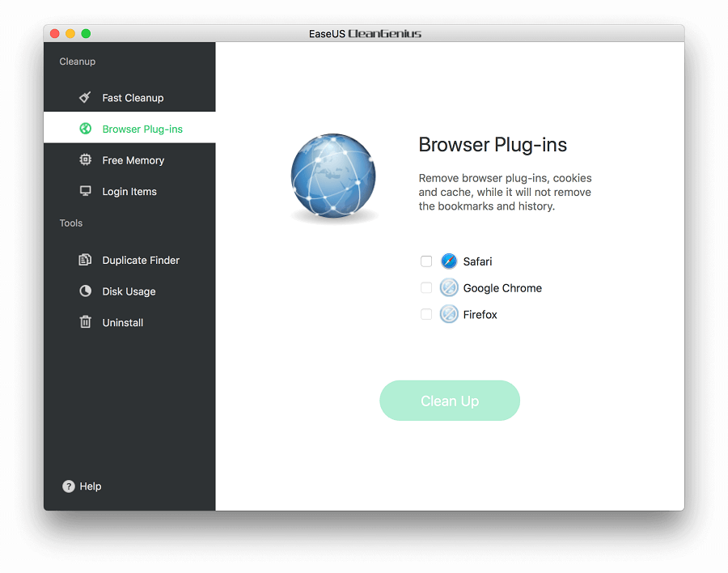The image size is (728, 573).
Task: Click the Safari compass icon
Action: click(449, 261)
